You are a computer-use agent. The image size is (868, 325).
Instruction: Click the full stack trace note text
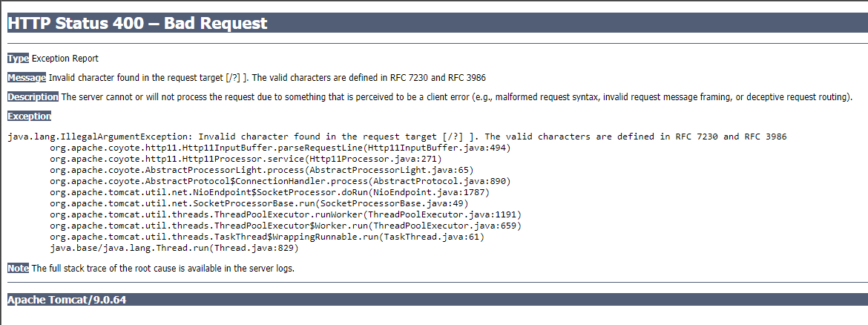(163, 268)
